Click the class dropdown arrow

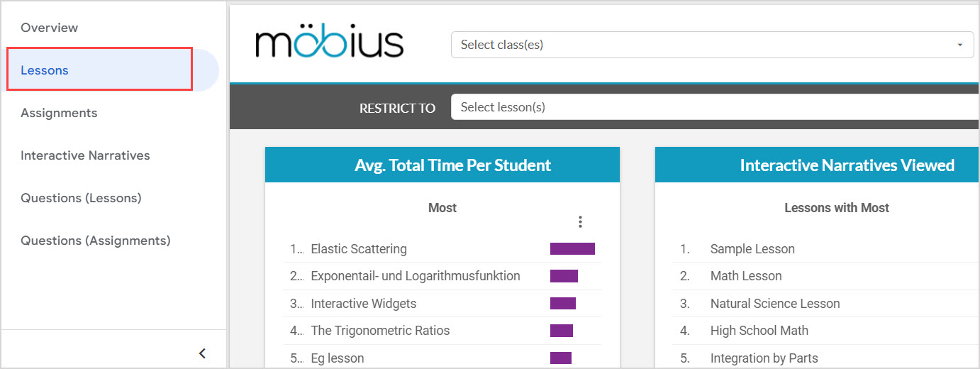coord(960,45)
